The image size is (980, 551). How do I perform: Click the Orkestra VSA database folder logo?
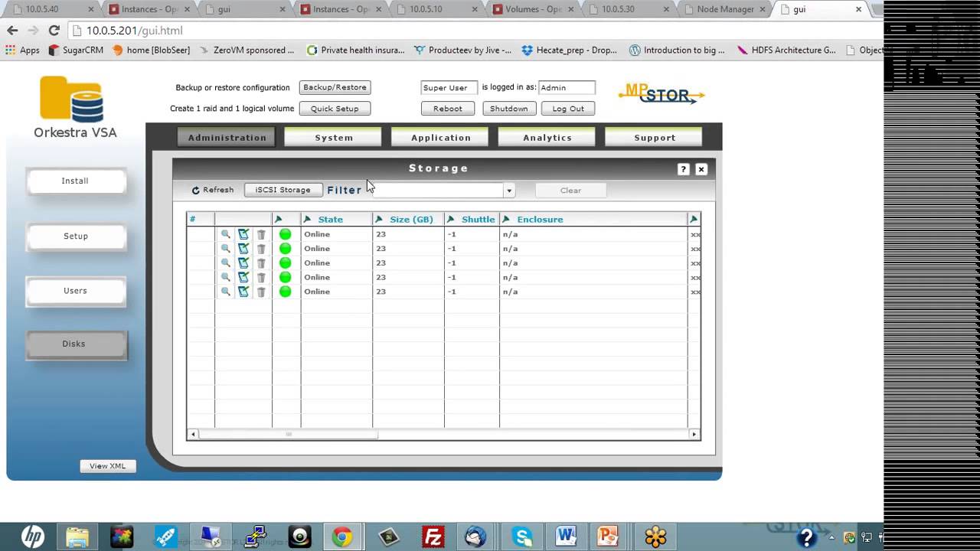click(x=73, y=99)
